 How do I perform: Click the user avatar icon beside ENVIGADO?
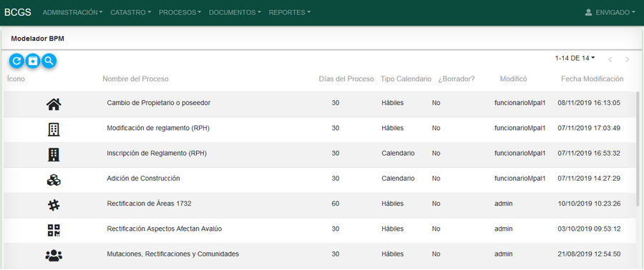(x=588, y=12)
